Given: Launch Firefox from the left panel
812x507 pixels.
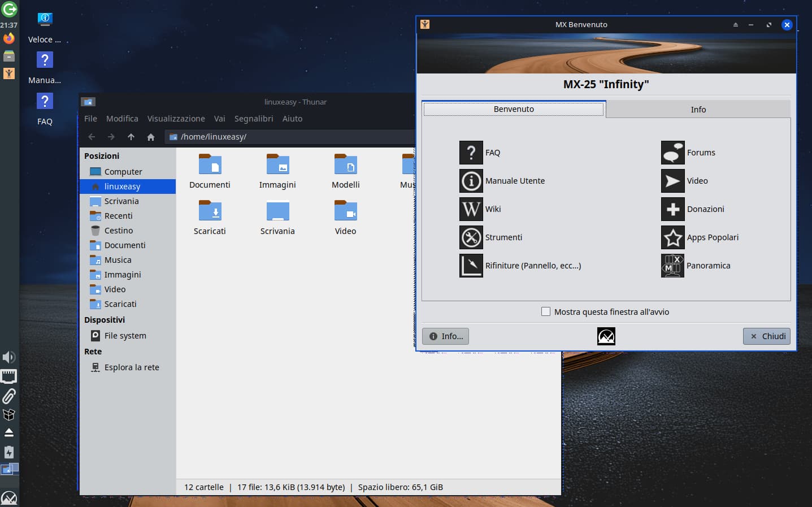Looking at the screenshot, I should click(9, 38).
